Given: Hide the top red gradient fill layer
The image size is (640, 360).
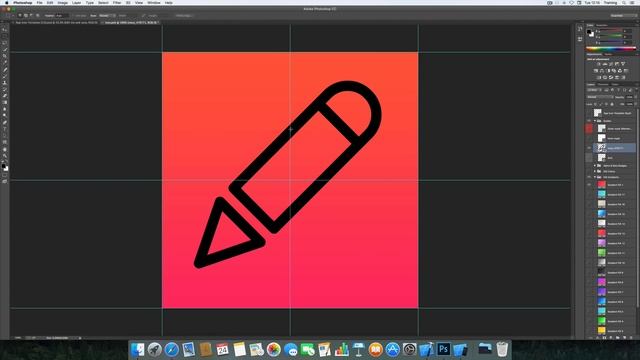Looking at the screenshot, I should tap(589, 185).
